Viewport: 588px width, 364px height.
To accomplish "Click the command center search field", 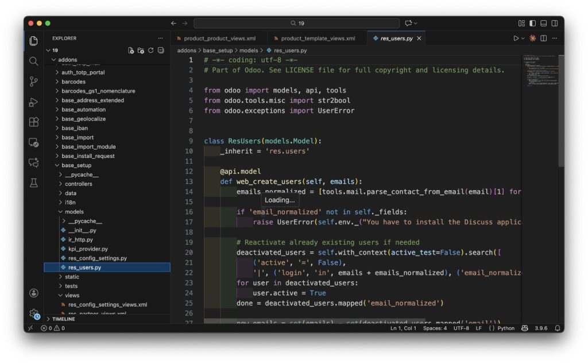I will 296,23.
